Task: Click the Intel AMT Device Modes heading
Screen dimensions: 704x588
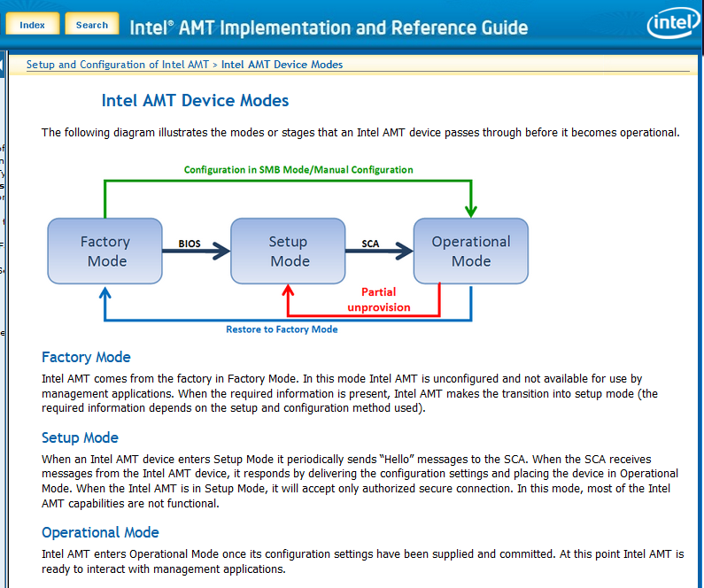Action: point(195,101)
